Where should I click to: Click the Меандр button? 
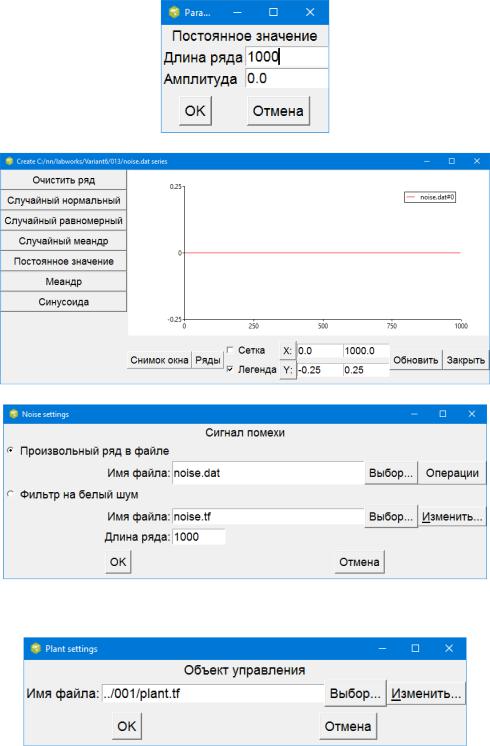pos(63,282)
